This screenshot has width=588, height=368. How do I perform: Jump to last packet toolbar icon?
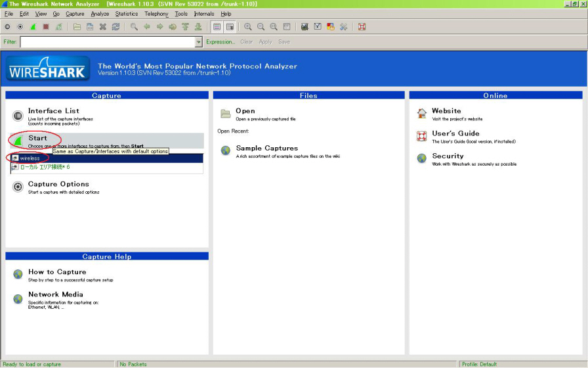(198, 27)
